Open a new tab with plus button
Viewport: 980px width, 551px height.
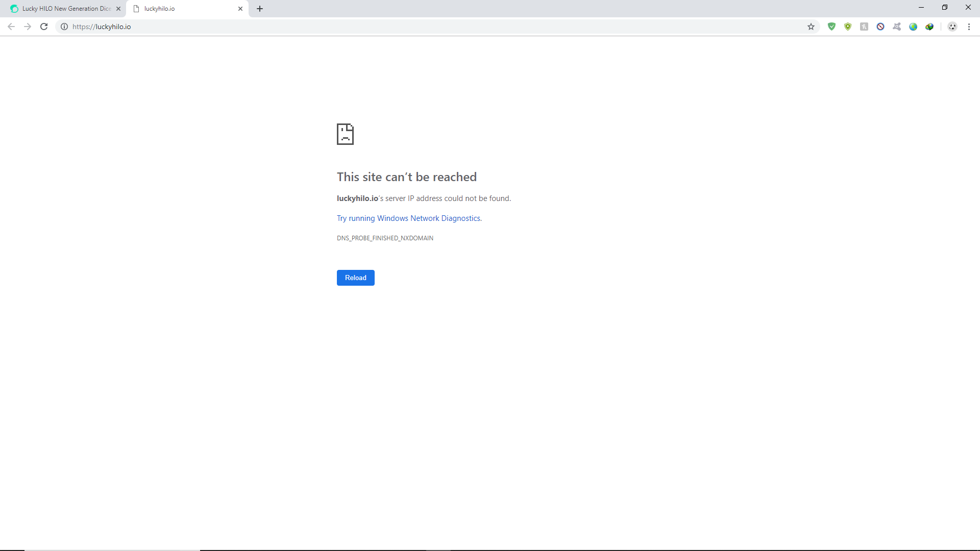(260, 9)
